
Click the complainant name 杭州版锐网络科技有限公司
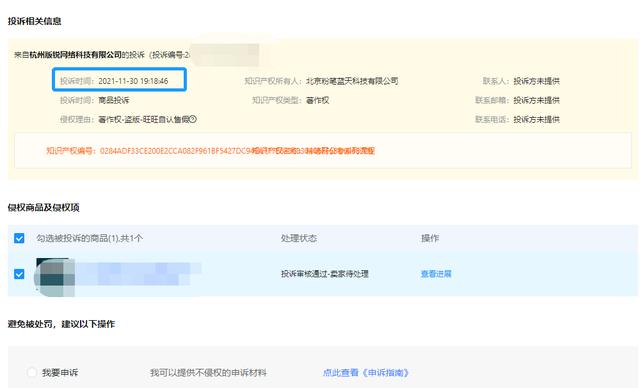click(76, 54)
